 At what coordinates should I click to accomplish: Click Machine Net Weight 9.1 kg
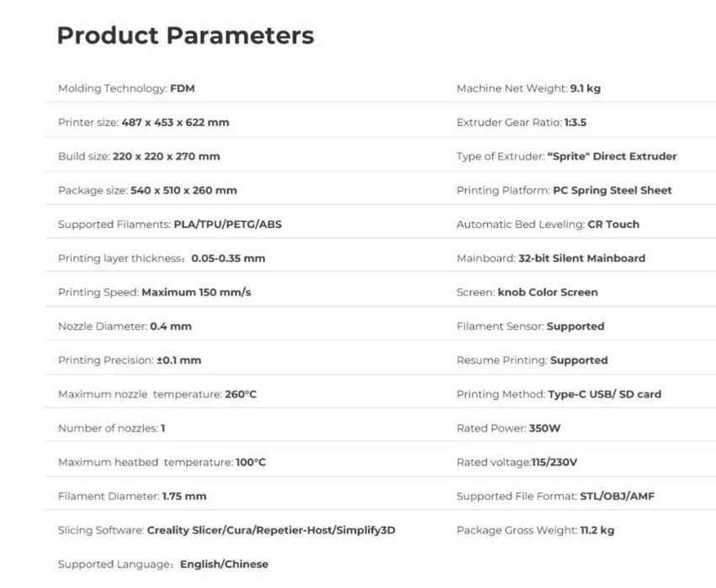click(x=528, y=88)
